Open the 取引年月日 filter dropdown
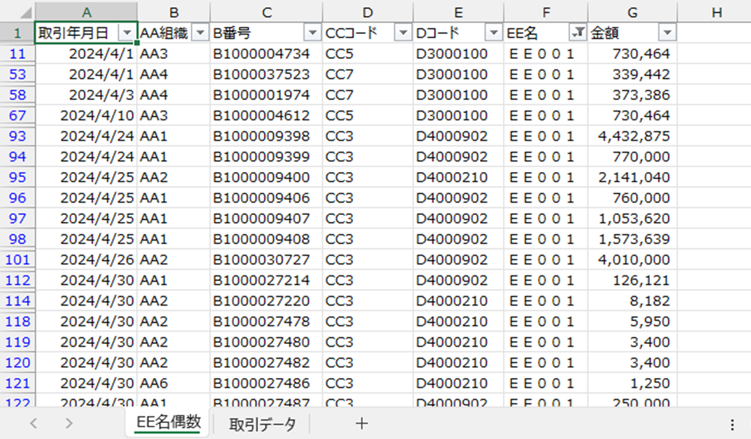 tap(125, 32)
